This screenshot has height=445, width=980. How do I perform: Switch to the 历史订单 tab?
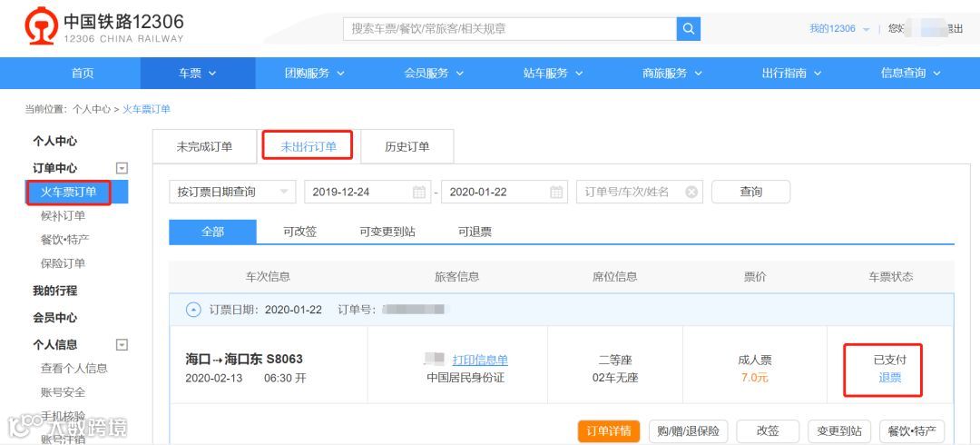pyautogui.click(x=407, y=147)
